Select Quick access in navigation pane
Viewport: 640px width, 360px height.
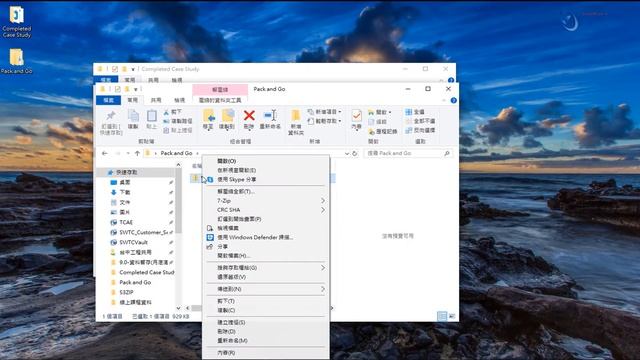127,173
